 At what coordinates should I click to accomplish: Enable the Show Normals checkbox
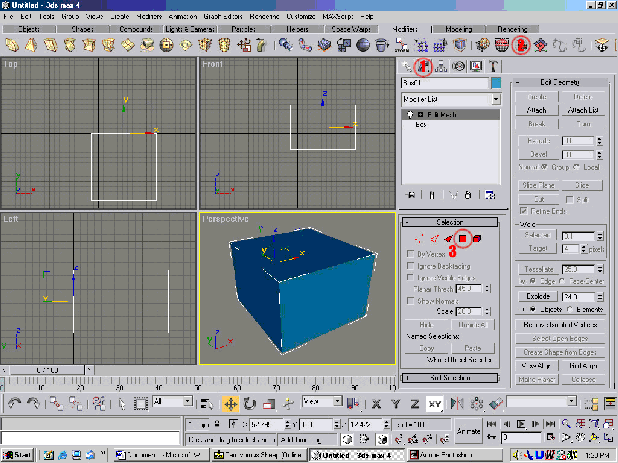pos(411,299)
